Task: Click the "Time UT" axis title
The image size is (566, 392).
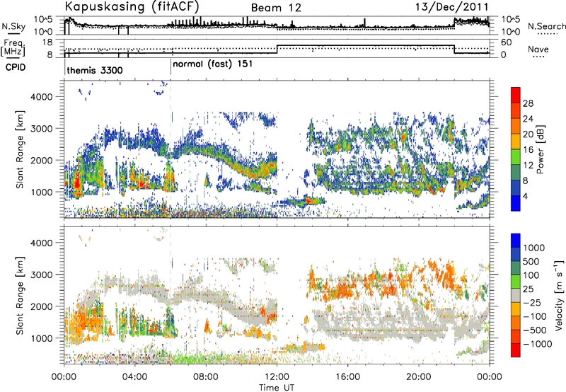Action: [x=277, y=388]
